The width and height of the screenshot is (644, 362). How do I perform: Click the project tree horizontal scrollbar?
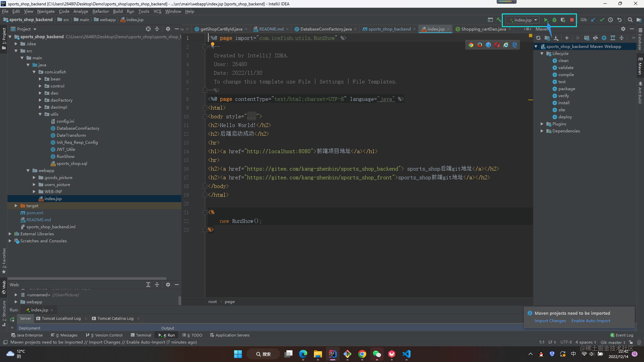click(87, 279)
